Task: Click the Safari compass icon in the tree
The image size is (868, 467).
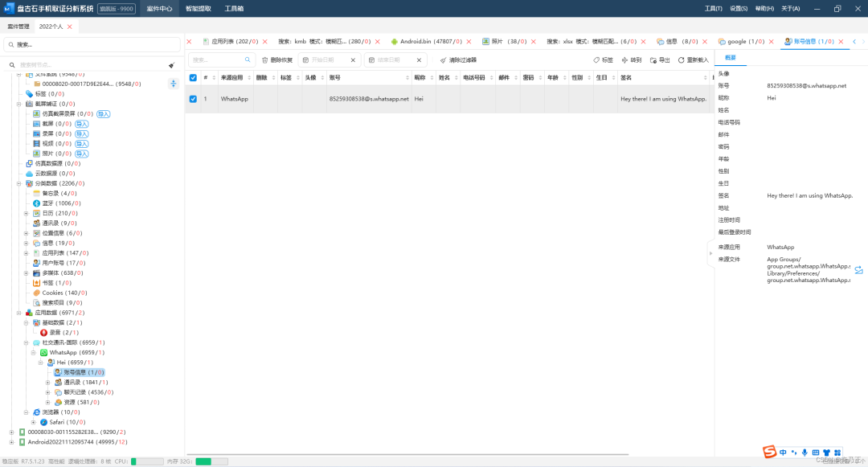Action: [43, 422]
